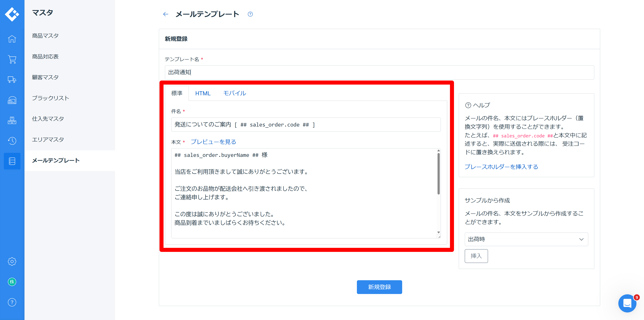Open the settings gear icon
Image resolution: width=644 pixels, height=320 pixels.
pyautogui.click(x=12, y=261)
